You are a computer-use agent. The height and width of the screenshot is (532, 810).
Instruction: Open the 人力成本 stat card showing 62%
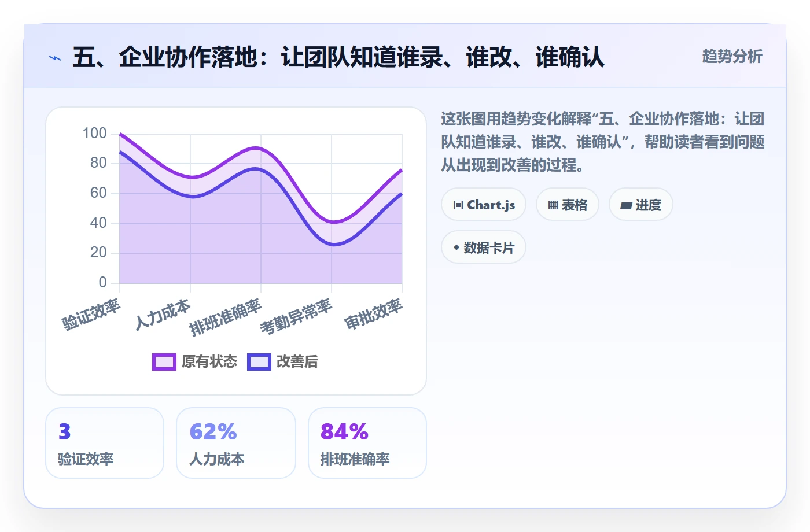pyautogui.click(x=236, y=443)
